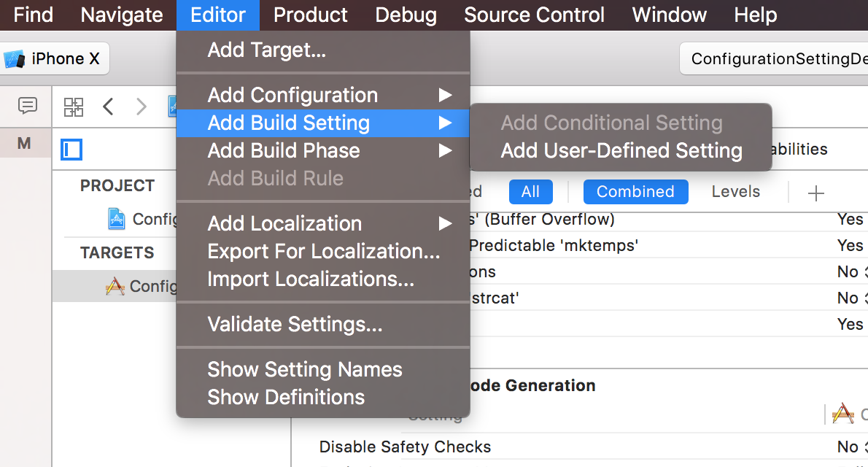Expand Add Build Phase submenu
Screen dimensions: 868x467
point(322,151)
